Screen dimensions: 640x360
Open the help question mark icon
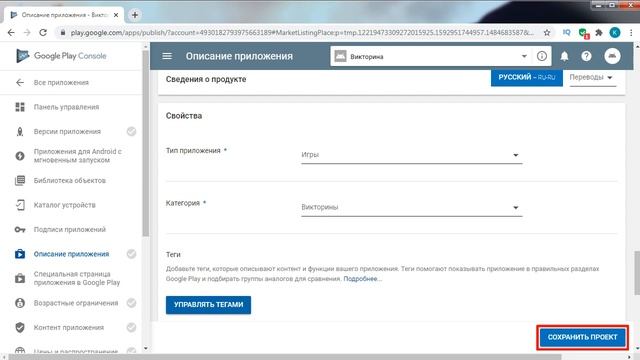tap(586, 56)
